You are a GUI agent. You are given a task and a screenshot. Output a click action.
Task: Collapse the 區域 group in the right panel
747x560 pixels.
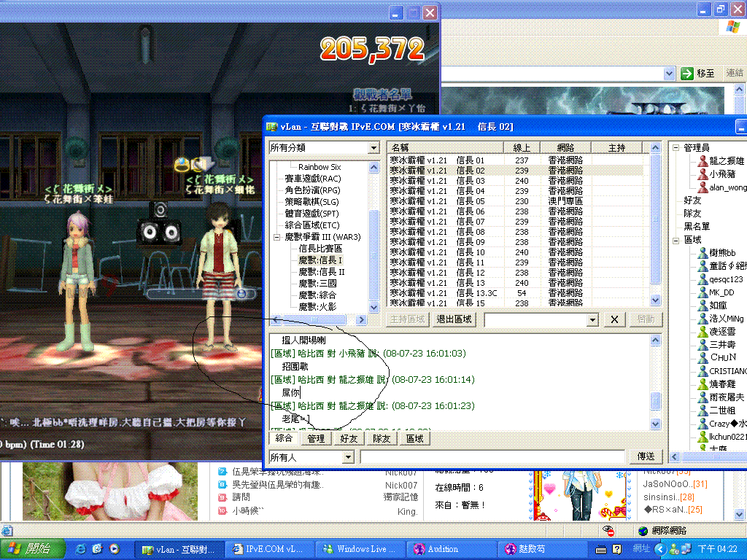coord(675,239)
